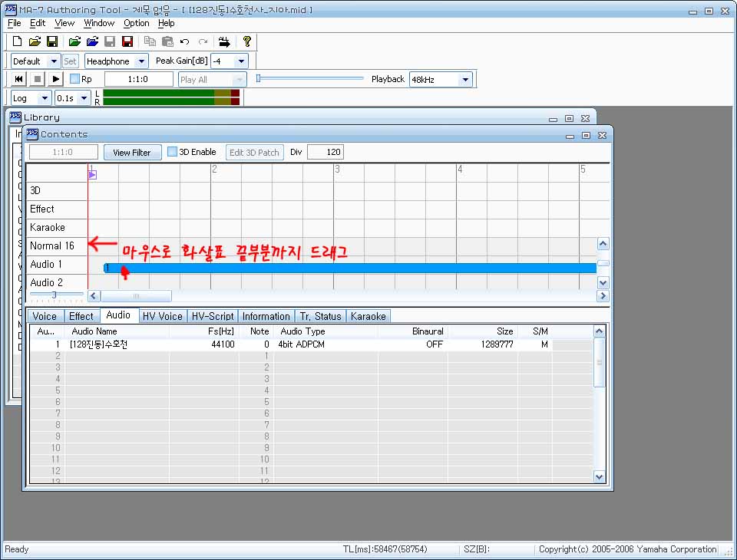The image size is (737, 560).
Task: Select the Audio tab
Action: [118, 315]
